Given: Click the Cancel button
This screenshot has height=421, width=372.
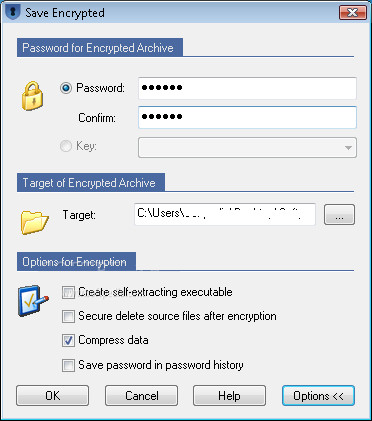Looking at the screenshot, I should point(141,396).
